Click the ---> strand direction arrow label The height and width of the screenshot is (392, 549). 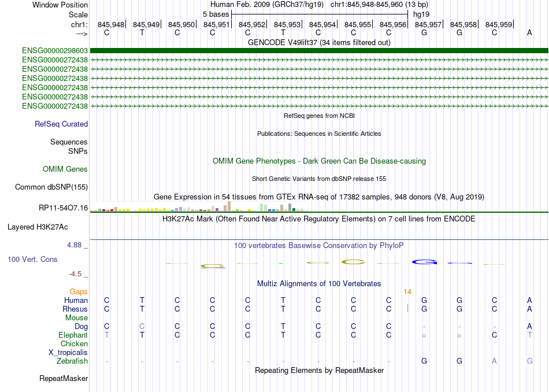pyautogui.click(x=82, y=34)
